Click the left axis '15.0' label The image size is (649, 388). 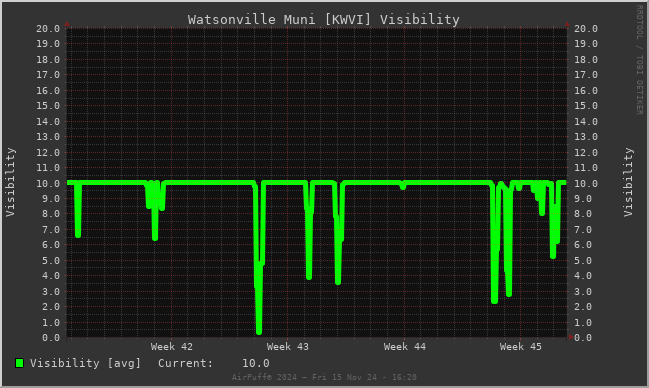[x=48, y=106]
